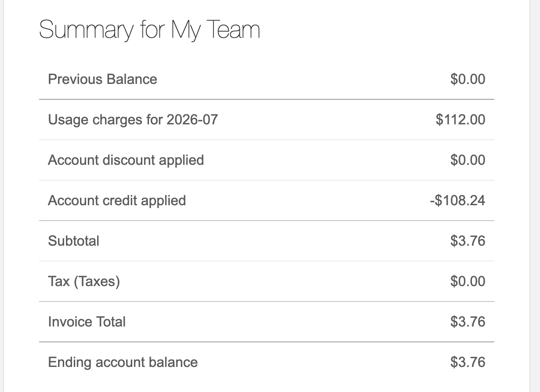Select the Ending account balance label

coord(123,362)
